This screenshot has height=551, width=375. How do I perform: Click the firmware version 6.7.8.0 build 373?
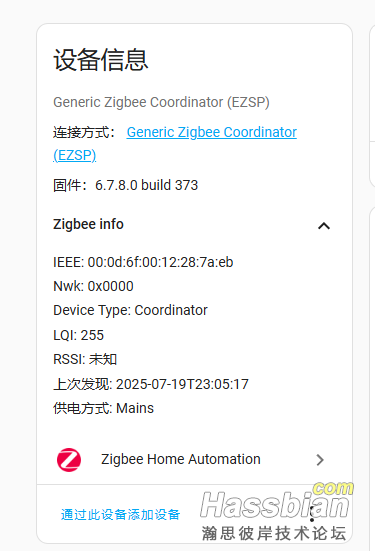tap(147, 185)
